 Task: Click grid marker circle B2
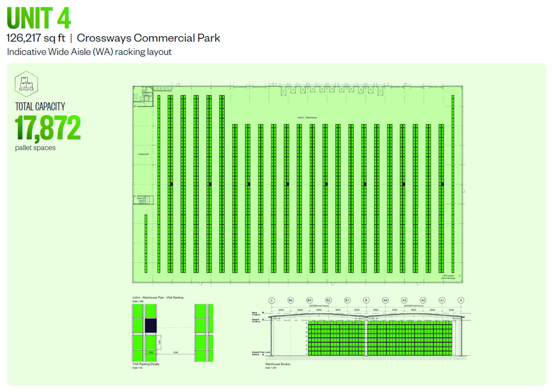(x=328, y=301)
